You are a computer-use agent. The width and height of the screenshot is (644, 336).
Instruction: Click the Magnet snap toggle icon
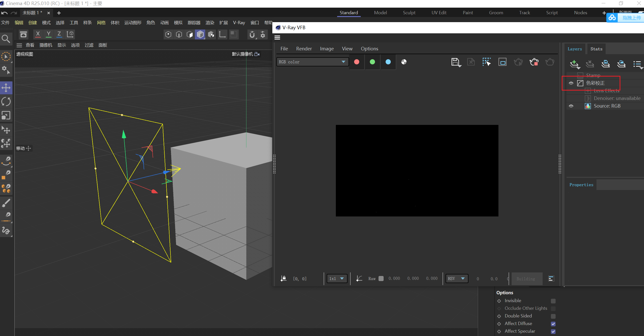click(253, 35)
